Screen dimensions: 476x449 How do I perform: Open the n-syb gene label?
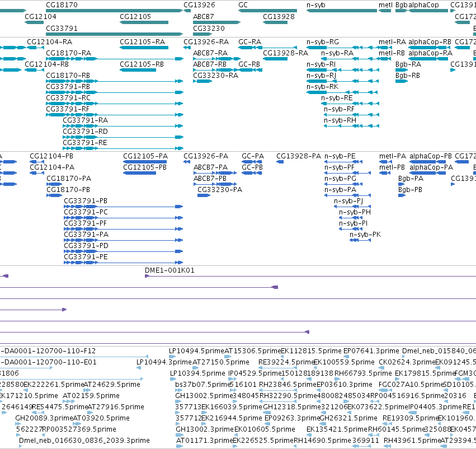pyautogui.click(x=315, y=5)
